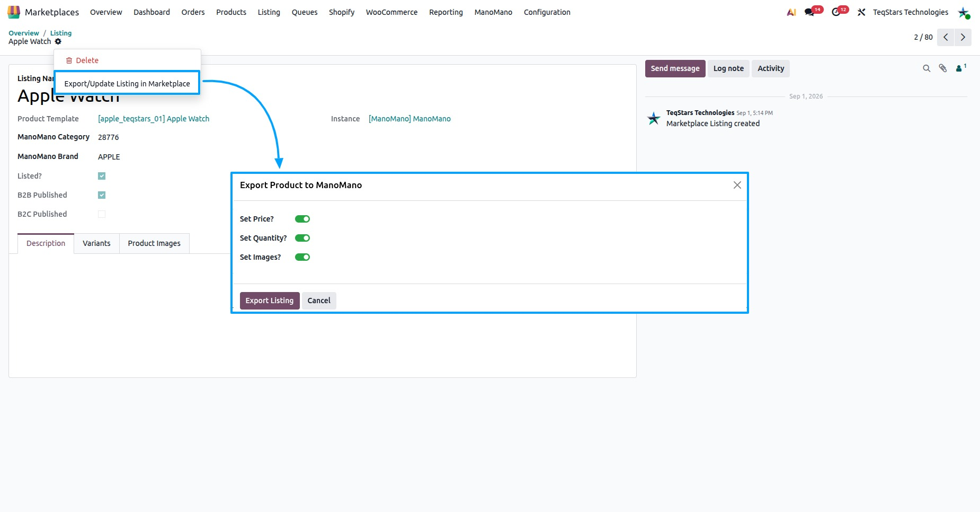Click the Send message button
Image resolution: width=980 pixels, height=512 pixels.
[675, 68]
